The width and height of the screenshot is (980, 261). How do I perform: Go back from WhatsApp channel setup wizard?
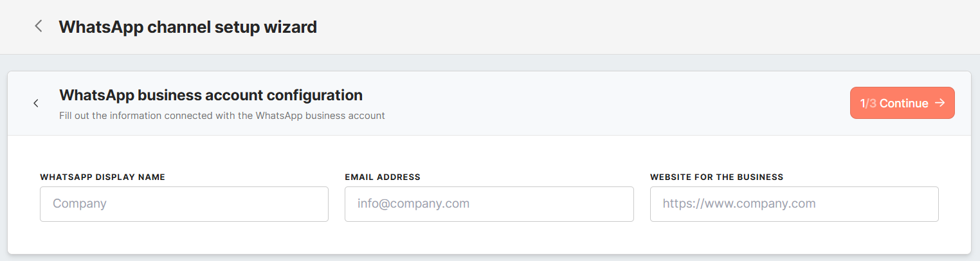39,26
